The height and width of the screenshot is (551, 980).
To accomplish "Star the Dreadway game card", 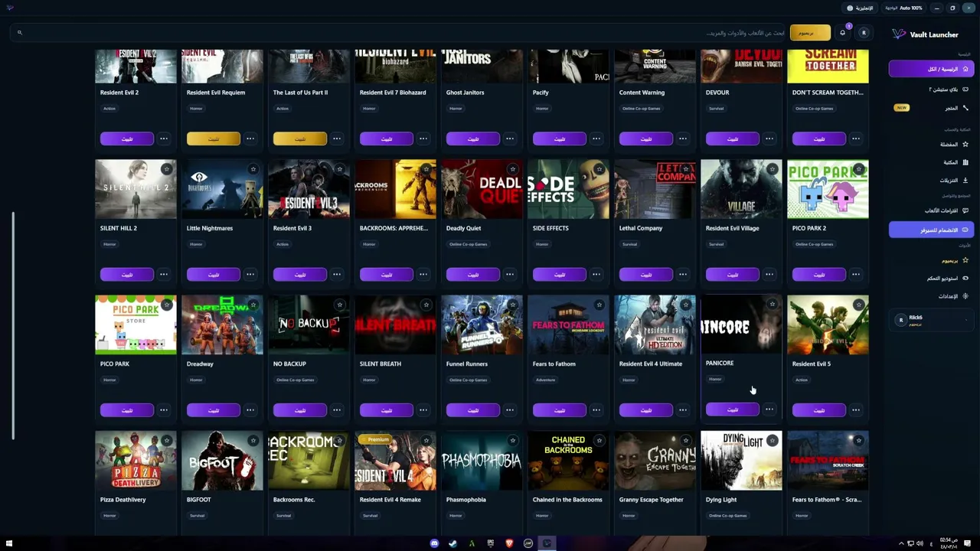I will coord(253,305).
